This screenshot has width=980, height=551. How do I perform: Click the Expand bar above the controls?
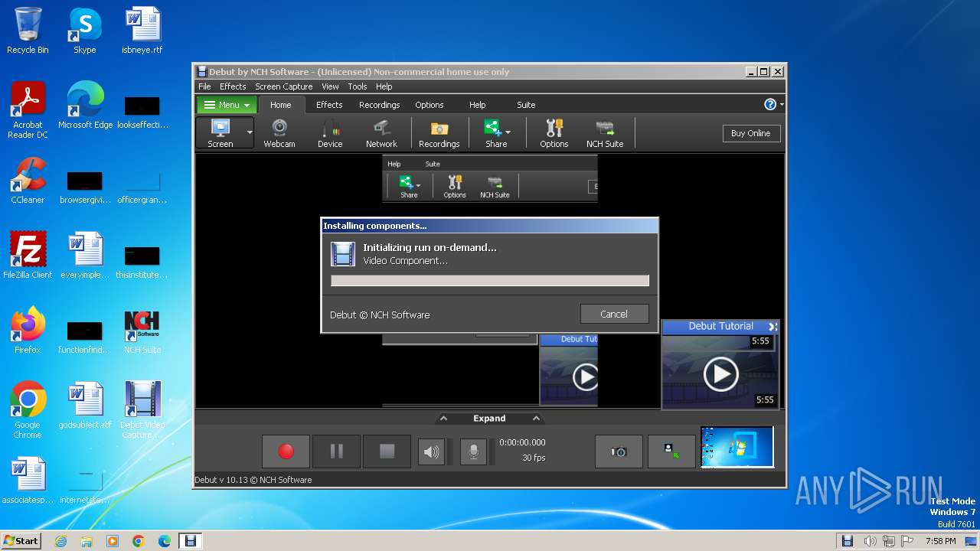pos(489,419)
